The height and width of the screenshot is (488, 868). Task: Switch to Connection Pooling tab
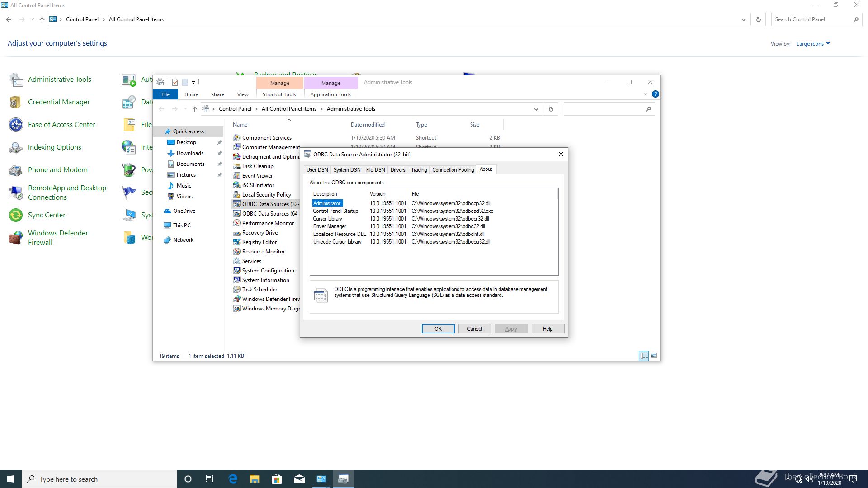[x=453, y=170]
